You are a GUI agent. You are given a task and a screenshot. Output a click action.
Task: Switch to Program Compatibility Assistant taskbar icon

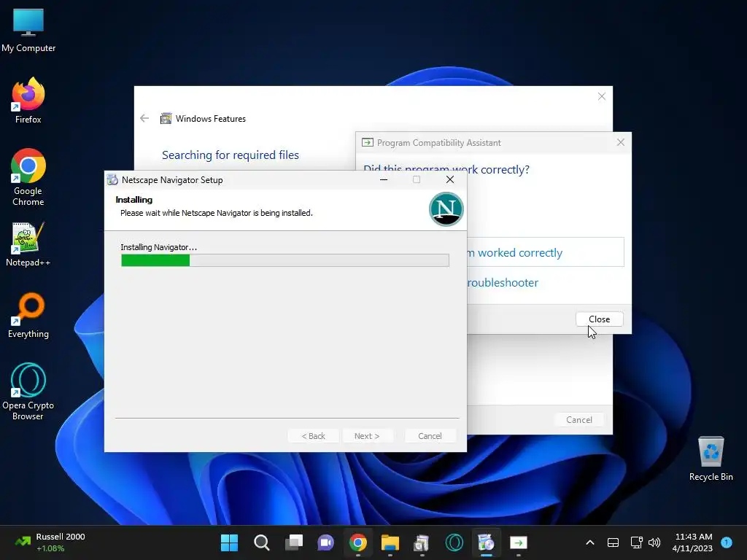(x=519, y=542)
